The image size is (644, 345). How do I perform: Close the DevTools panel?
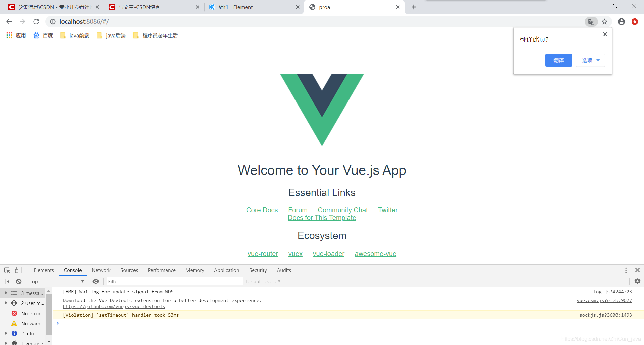(x=637, y=270)
